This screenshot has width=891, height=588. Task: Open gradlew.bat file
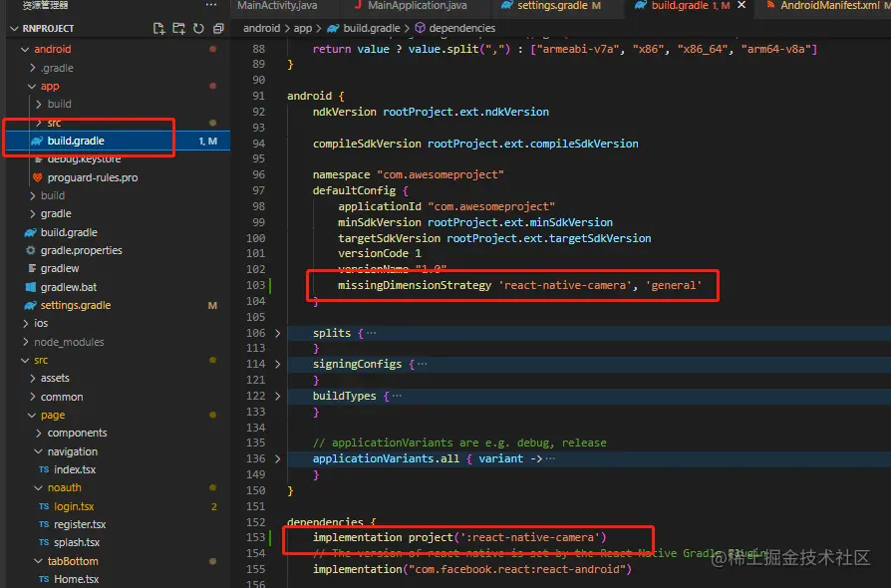click(x=68, y=287)
